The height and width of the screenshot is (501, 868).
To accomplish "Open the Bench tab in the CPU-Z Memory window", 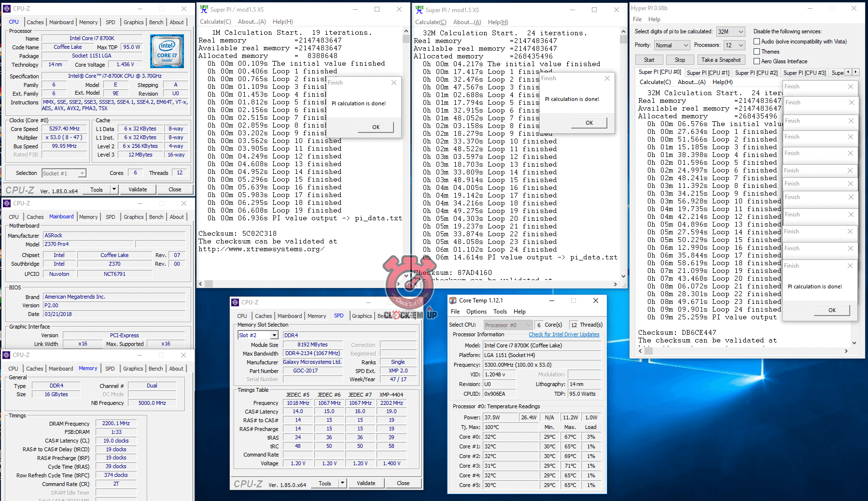I will 155,369.
